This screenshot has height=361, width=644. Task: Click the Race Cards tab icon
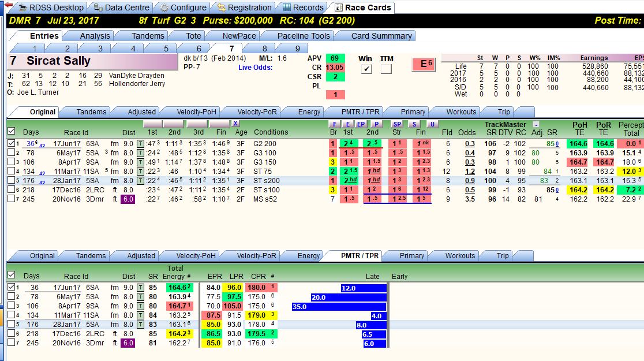pyautogui.click(x=339, y=8)
